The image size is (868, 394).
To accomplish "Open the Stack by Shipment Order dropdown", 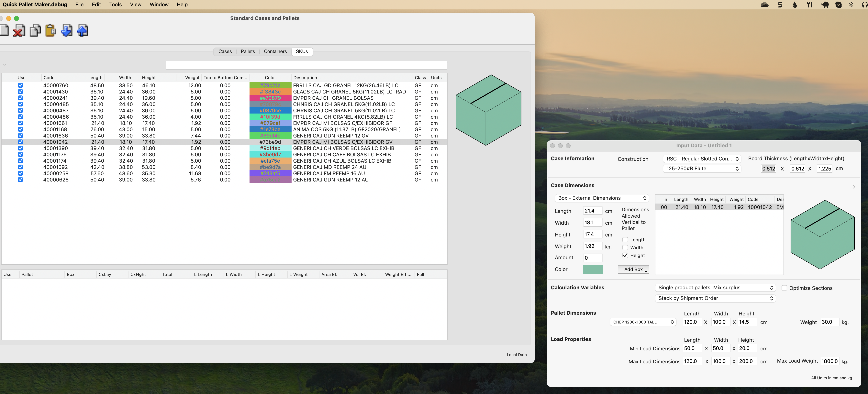I will 715,298.
